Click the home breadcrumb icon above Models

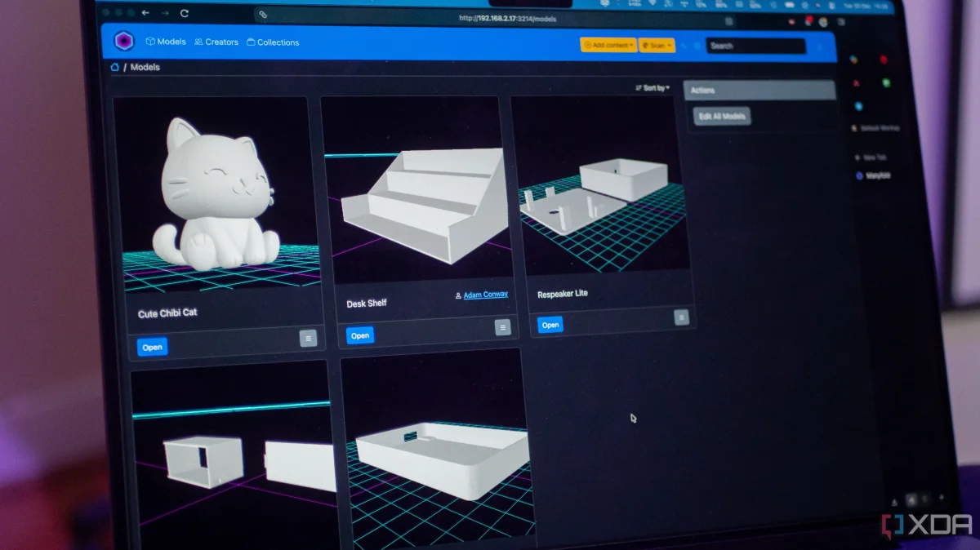point(114,68)
